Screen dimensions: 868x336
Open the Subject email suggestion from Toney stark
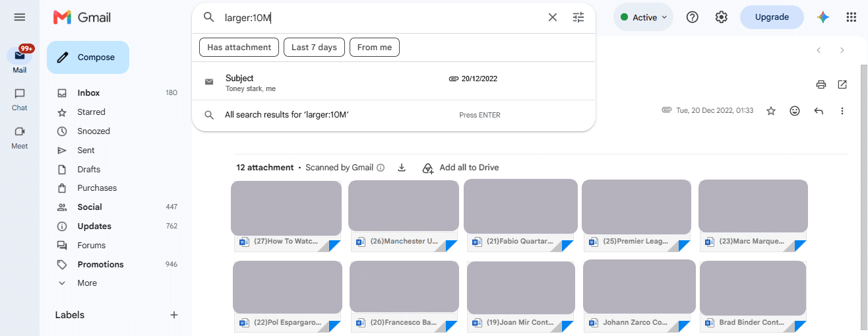[x=394, y=81]
